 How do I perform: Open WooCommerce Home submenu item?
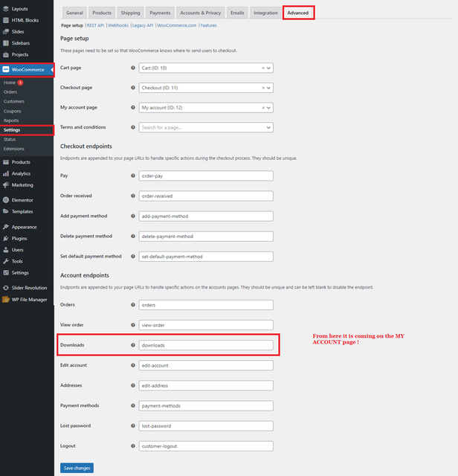(x=10, y=83)
